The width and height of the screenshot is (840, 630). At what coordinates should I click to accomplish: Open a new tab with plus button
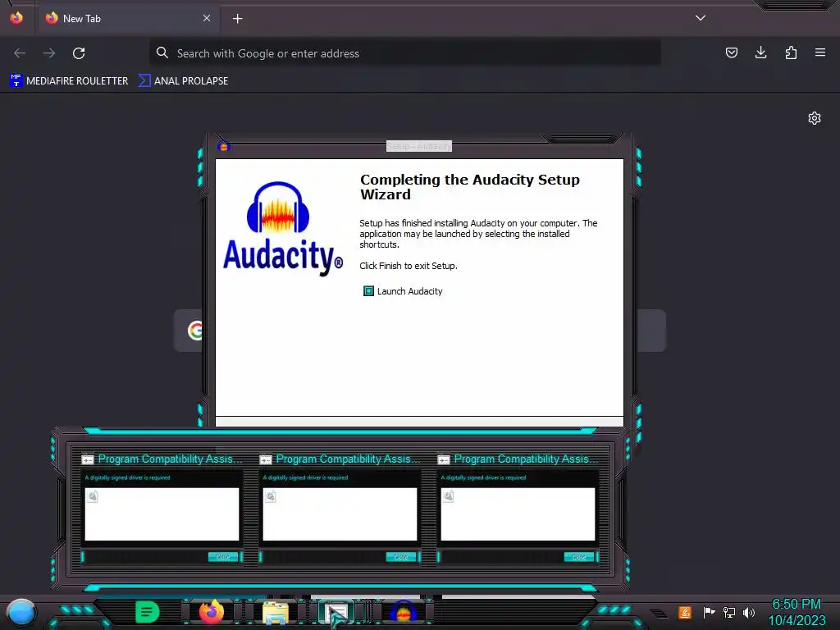pos(237,19)
